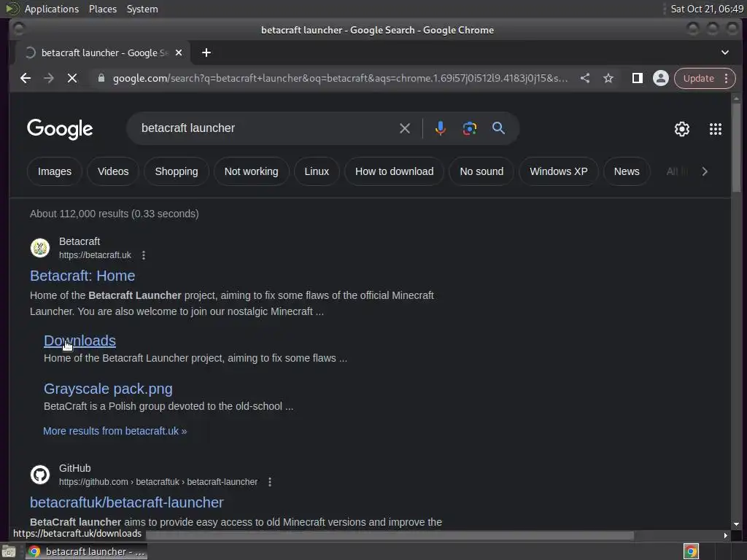The height and width of the screenshot is (560, 747).
Task: Toggle the Chrome side panel
Action: coord(637,78)
